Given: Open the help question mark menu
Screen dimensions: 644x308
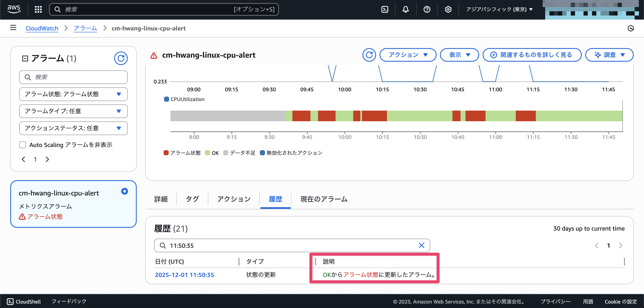Looking at the screenshot, I should 427,10.
